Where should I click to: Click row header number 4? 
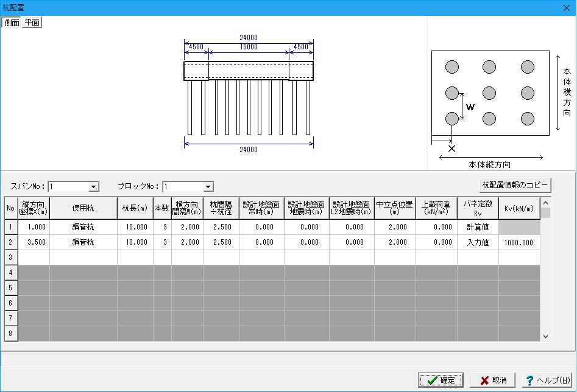pos(11,273)
